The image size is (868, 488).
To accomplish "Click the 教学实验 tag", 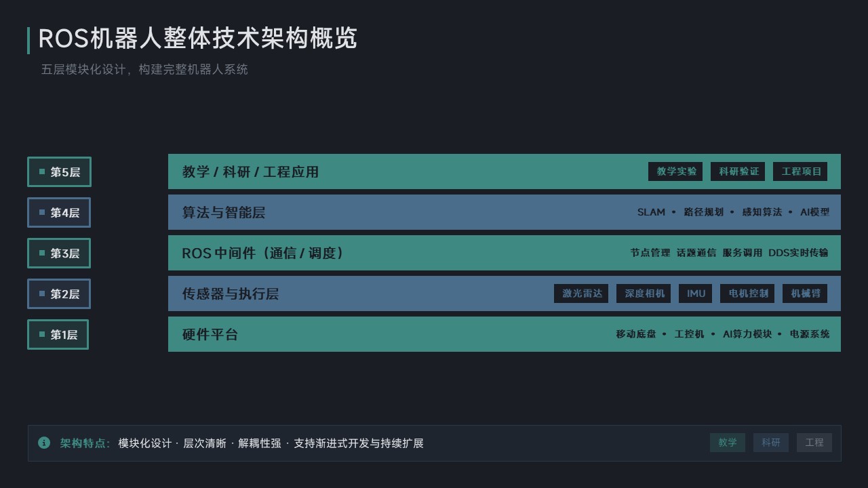I will [x=675, y=171].
